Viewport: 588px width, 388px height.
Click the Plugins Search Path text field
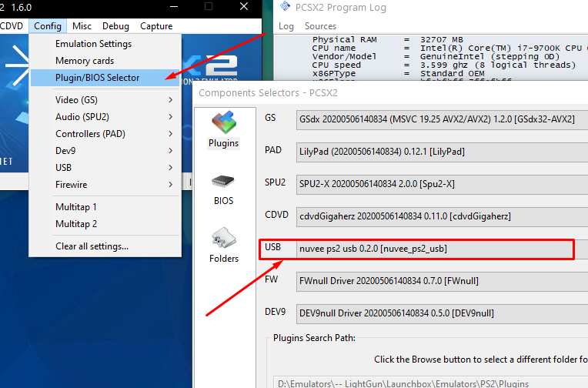[430, 383]
